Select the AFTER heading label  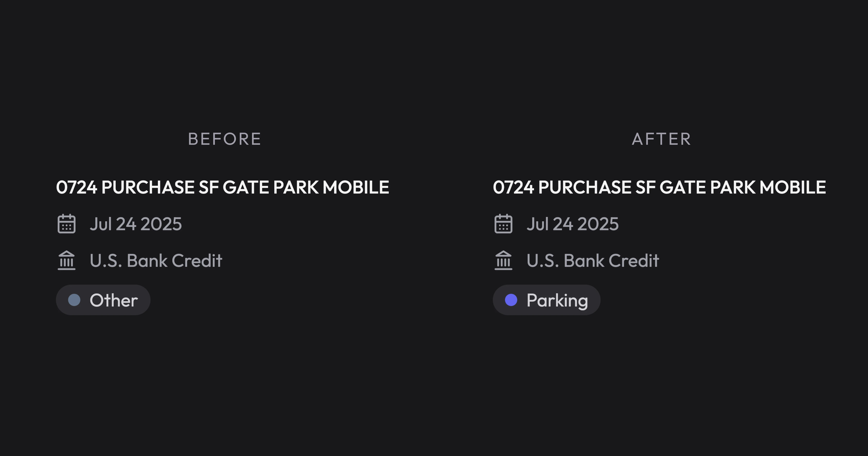coord(661,139)
